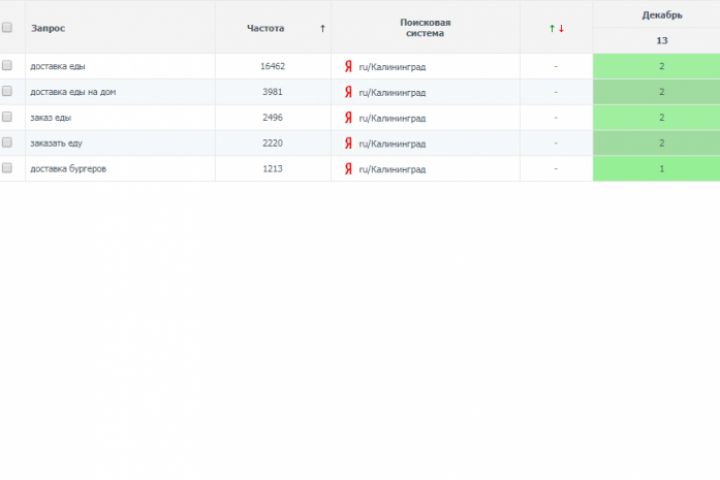The width and height of the screenshot is (720, 480).
Task: Select checkbox for 'доставка еды на дом'
Action: point(7,91)
